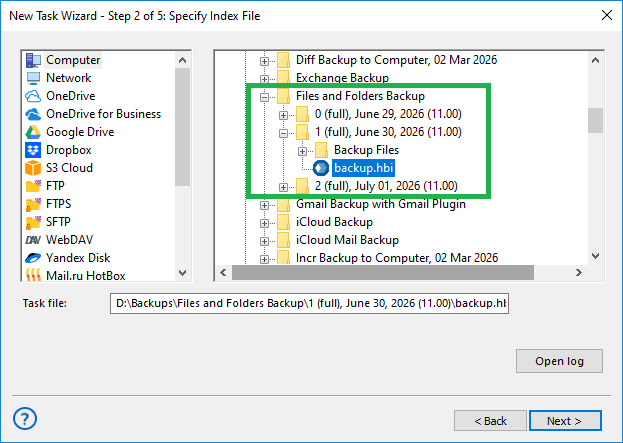Open the help question mark icon
The width and height of the screenshot is (623, 443).
point(25,418)
